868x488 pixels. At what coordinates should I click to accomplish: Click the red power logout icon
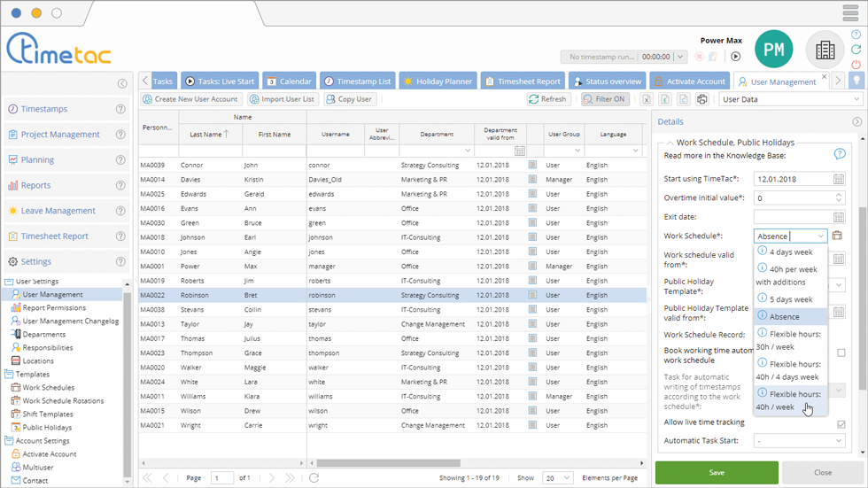pyautogui.click(x=856, y=65)
